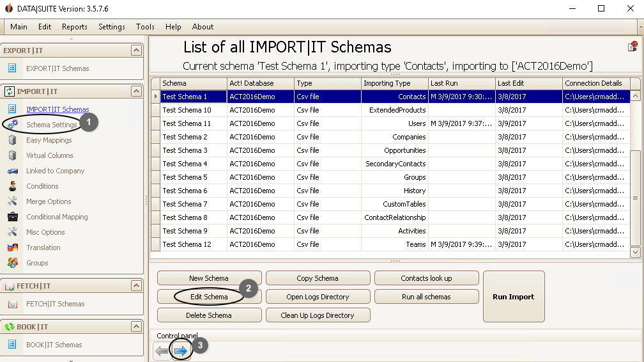Screen dimensions: 644x362
Task: Select row header of Test Schema 1
Action: click(156, 97)
